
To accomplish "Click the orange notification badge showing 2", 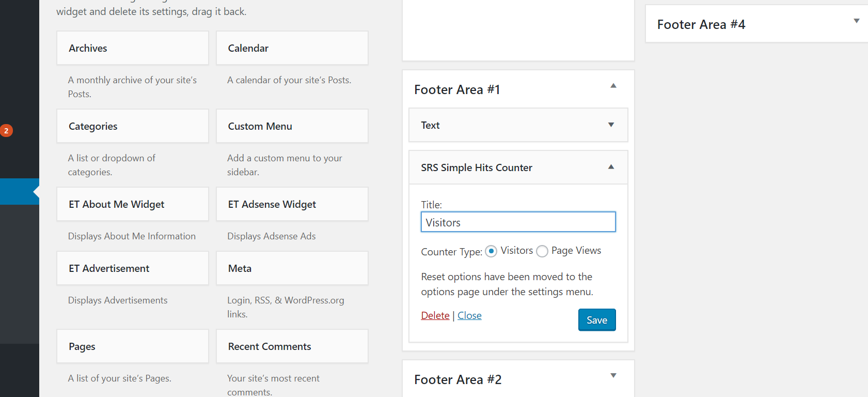I will (x=6, y=130).
